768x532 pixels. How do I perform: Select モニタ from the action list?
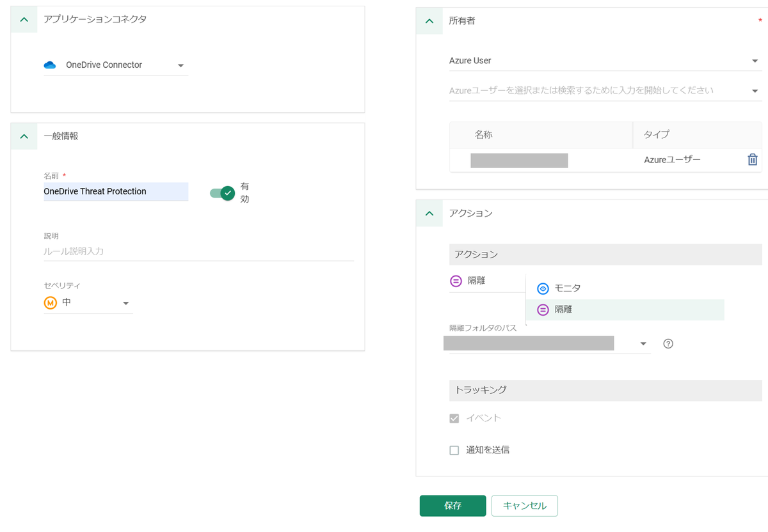point(625,288)
